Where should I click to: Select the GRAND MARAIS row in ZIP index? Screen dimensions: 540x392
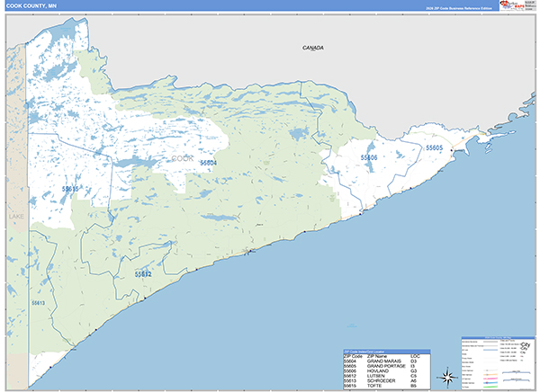click(386, 361)
